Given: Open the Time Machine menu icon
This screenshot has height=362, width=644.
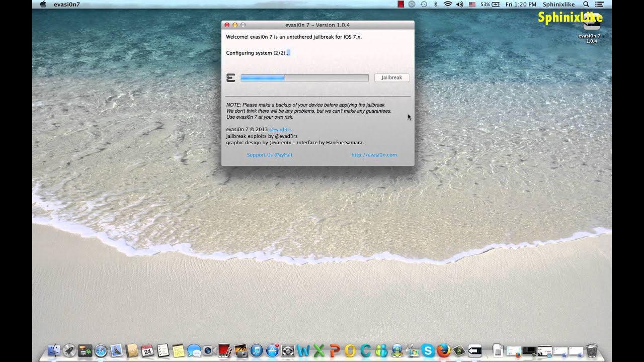Looking at the screenshot, I should coord(424,4).
